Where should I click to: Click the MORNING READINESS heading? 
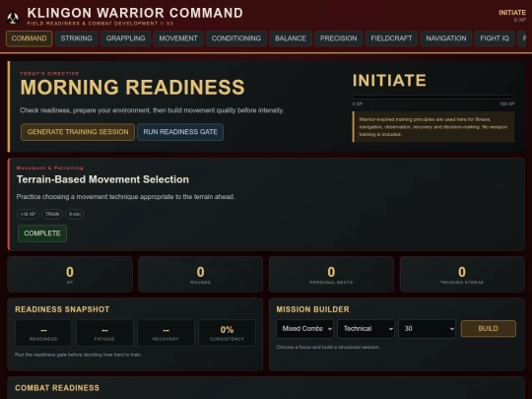[132, 88]
